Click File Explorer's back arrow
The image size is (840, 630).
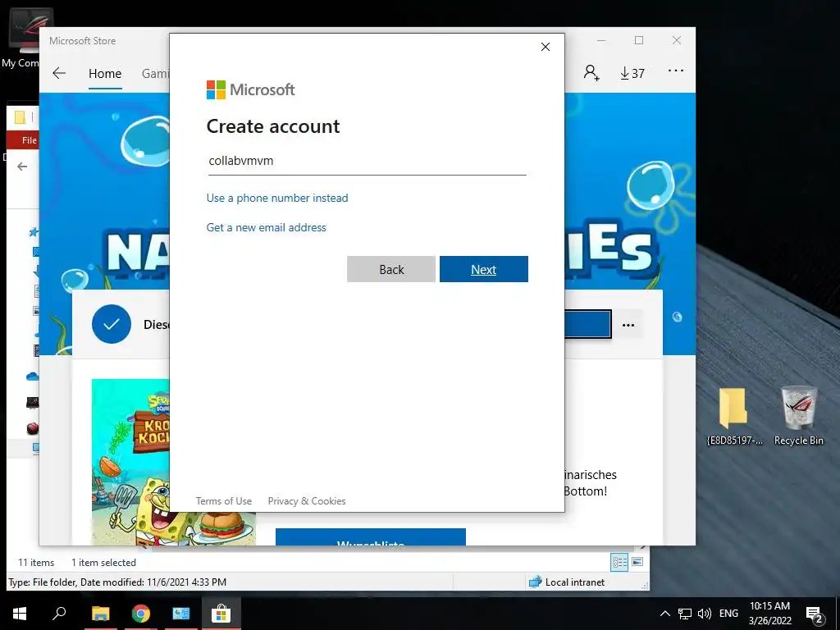[x=22, y=167]
